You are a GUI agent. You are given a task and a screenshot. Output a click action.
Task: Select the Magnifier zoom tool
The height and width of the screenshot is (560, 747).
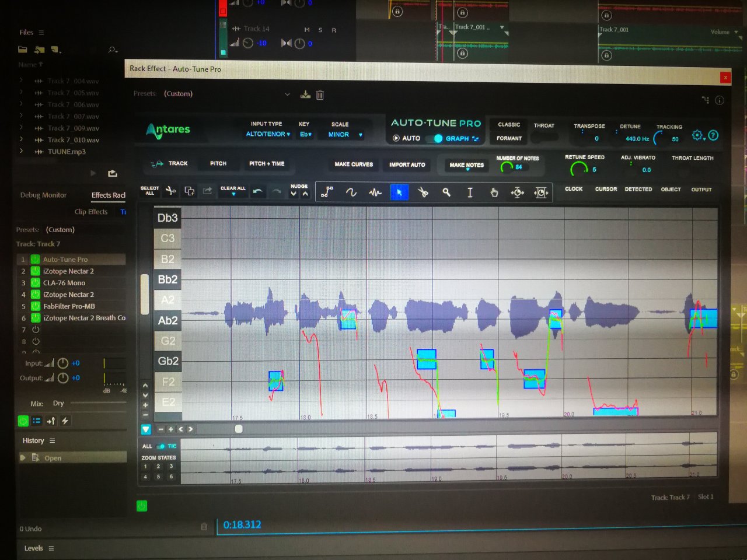click(x=446, y=192)
